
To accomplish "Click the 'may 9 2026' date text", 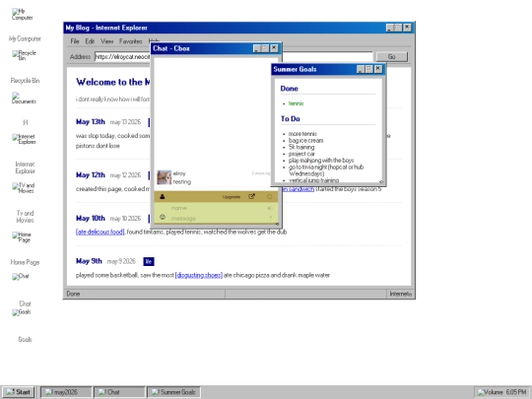I will [121, 261].
